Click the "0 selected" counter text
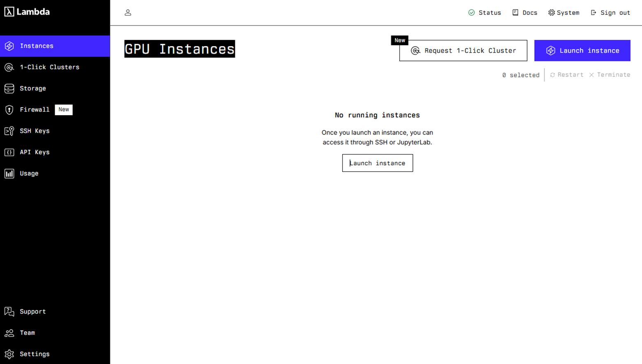The height and width of the screenshot is (364, 642). tap(521, 75)
